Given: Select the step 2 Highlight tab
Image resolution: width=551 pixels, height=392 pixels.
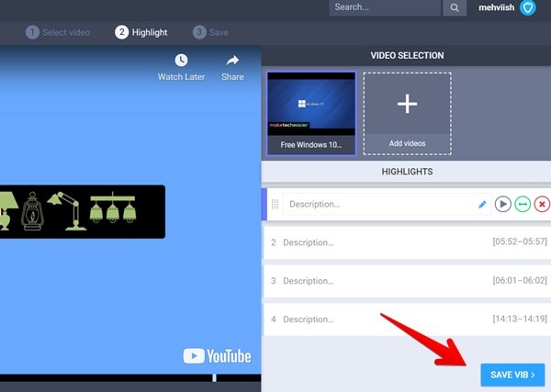Looking at the screenshot, I should 141,32.
